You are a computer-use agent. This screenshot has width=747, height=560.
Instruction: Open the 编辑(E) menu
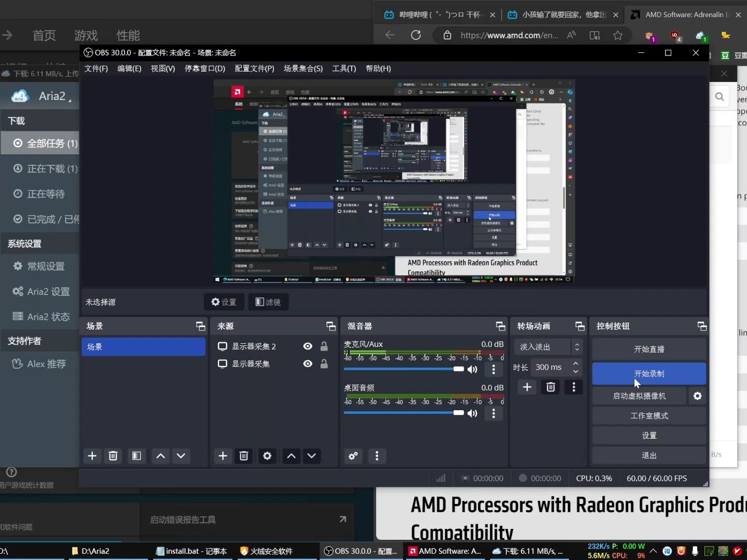pyautogui.click(x=129, y=68)
